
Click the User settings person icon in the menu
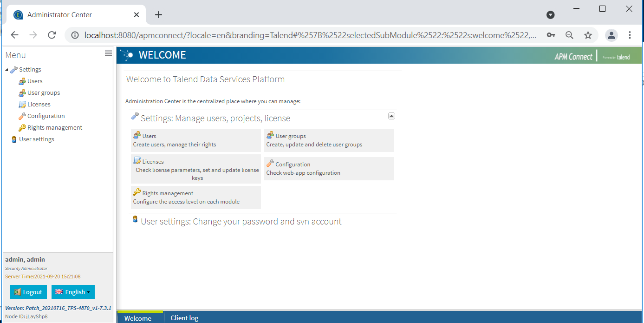(x=14, y=139)
